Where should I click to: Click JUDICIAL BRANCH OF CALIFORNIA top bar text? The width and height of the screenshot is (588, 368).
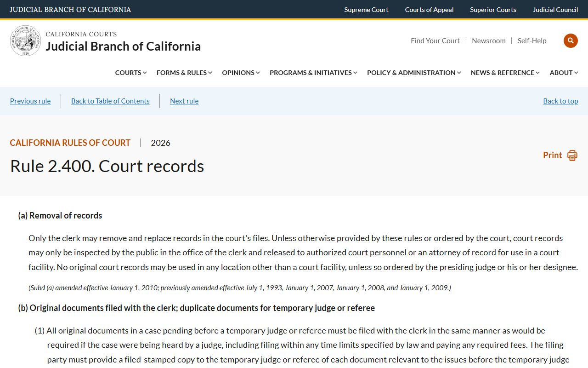pyautogui.click(x=70, y=10)
